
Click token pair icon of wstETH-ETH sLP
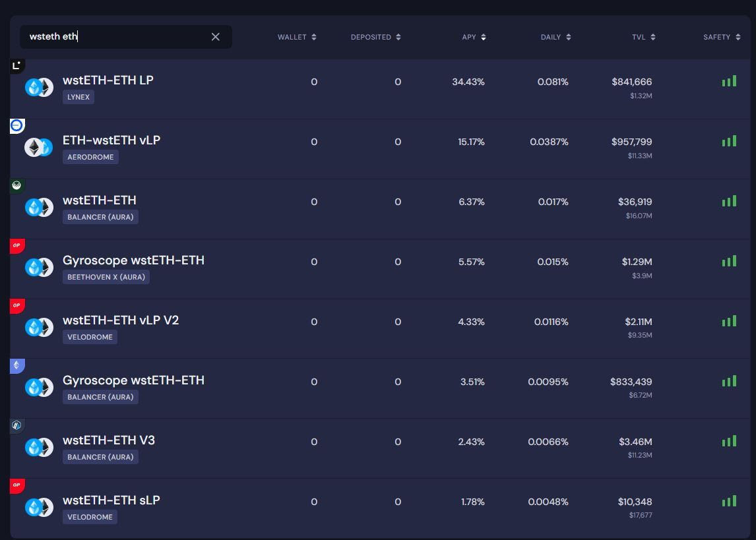click(39, 507)
